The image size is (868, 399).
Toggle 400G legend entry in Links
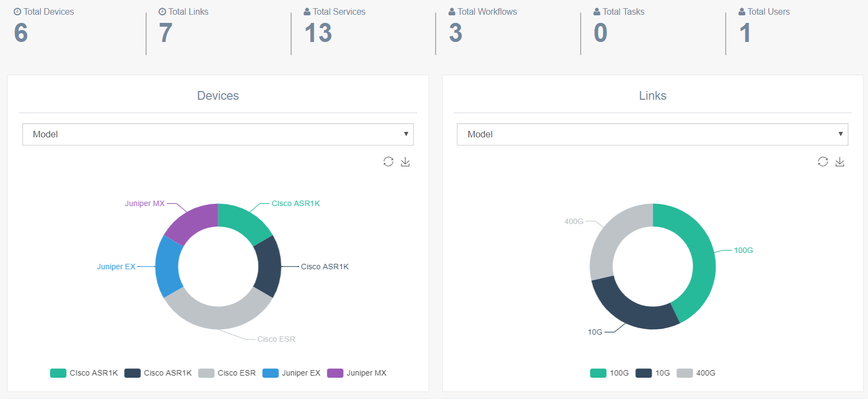click(x=696, y=373)
